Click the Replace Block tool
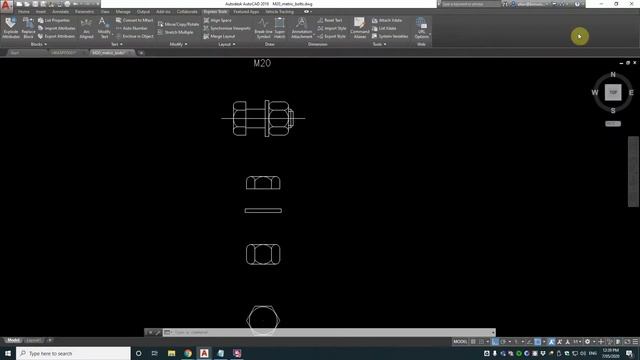The height and width of the screenshot is (360, 640). (x=28, y=28)
